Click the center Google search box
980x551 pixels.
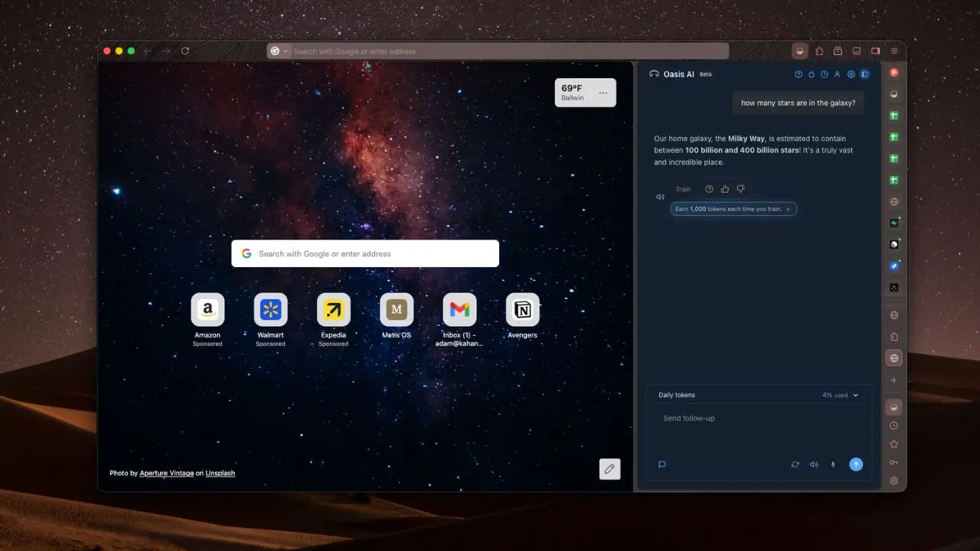pyautogui.click(x=365, y=253)
